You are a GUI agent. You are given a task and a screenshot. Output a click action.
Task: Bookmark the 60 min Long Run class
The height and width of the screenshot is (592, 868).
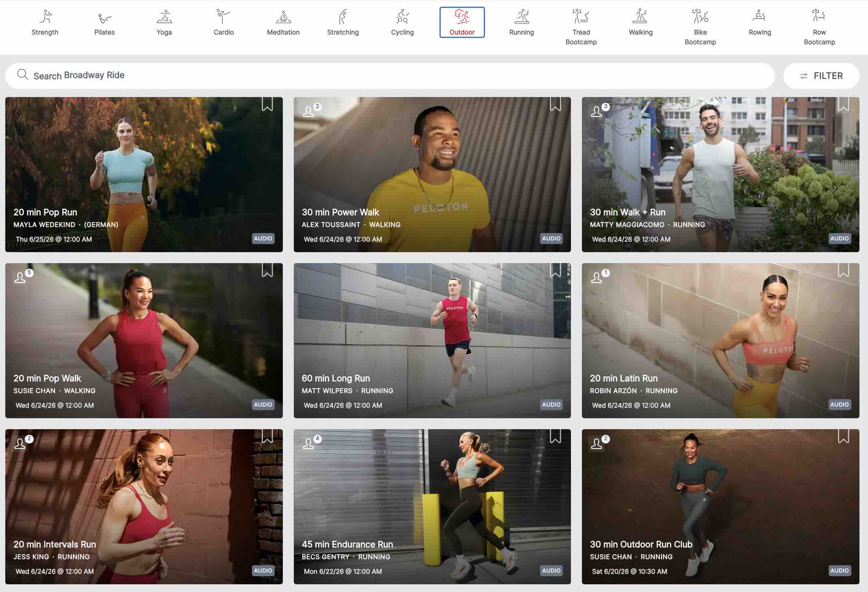click(555, 270)
